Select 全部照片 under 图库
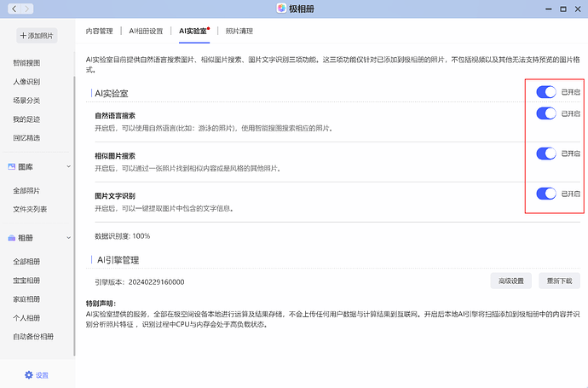The width and height of the screenshot is (588, 388). [26, 191]
